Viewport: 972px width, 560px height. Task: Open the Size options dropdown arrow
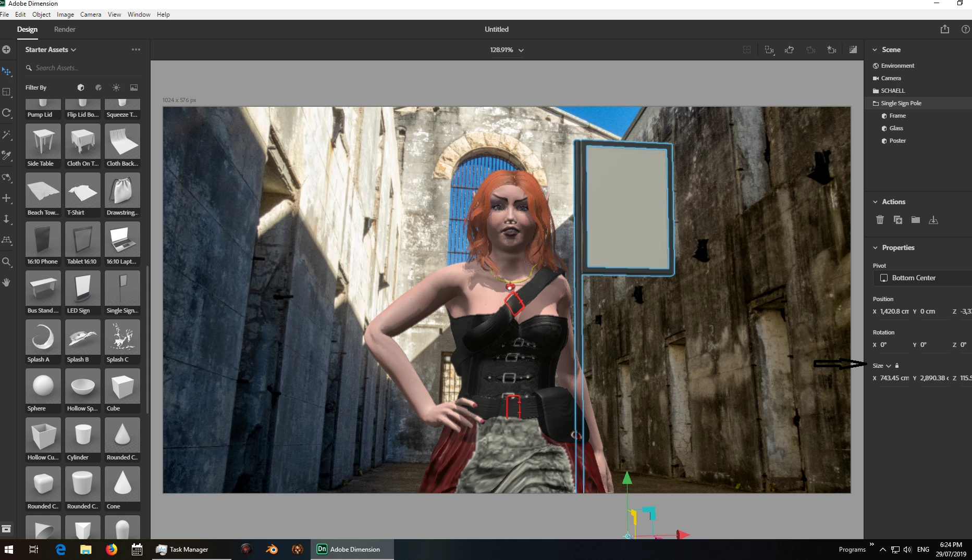[889, 366]
